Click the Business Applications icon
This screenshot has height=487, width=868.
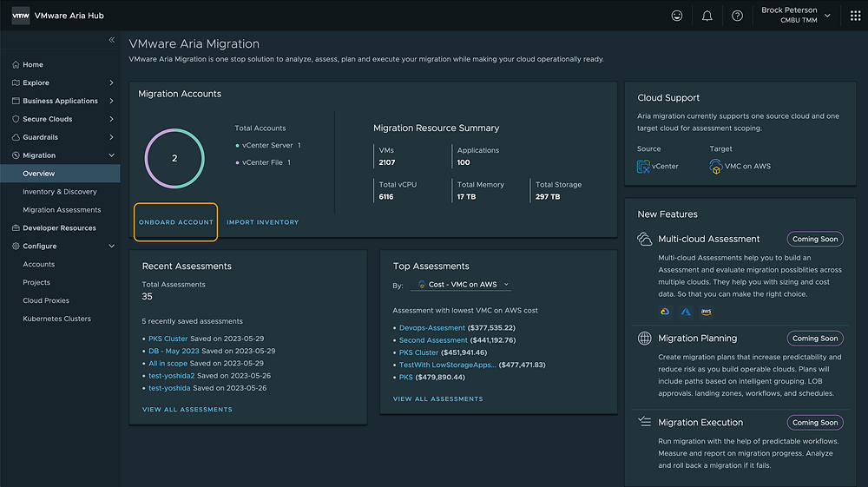[16, 101]
